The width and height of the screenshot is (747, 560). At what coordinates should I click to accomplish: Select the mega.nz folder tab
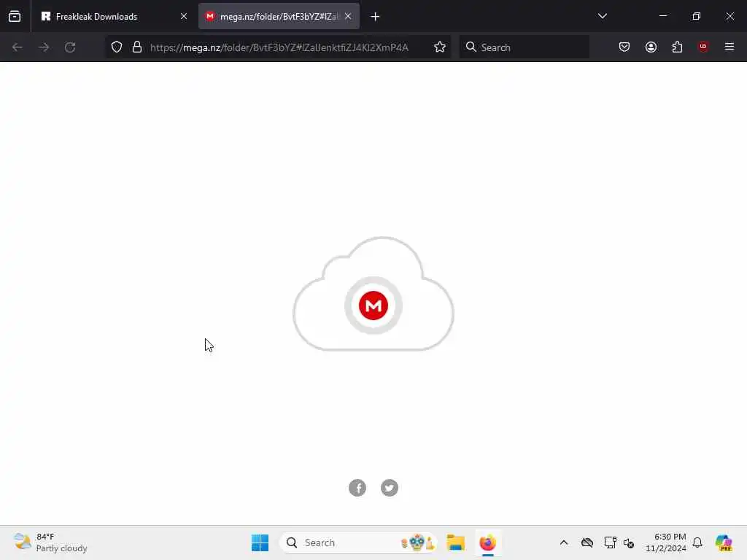(279, 16)
